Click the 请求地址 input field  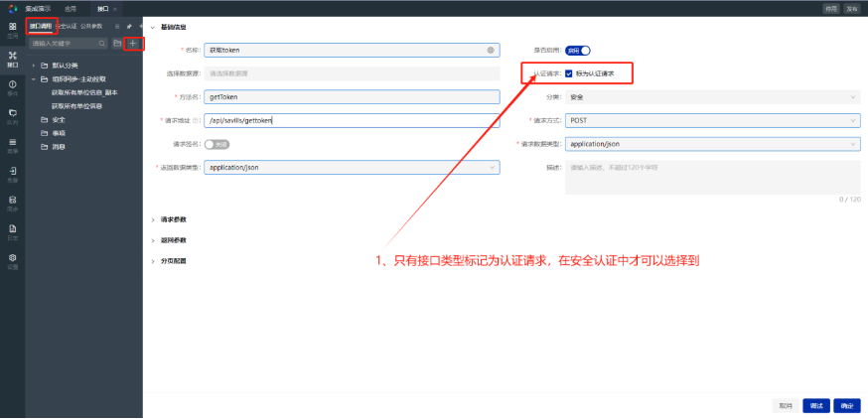(352, 120)
